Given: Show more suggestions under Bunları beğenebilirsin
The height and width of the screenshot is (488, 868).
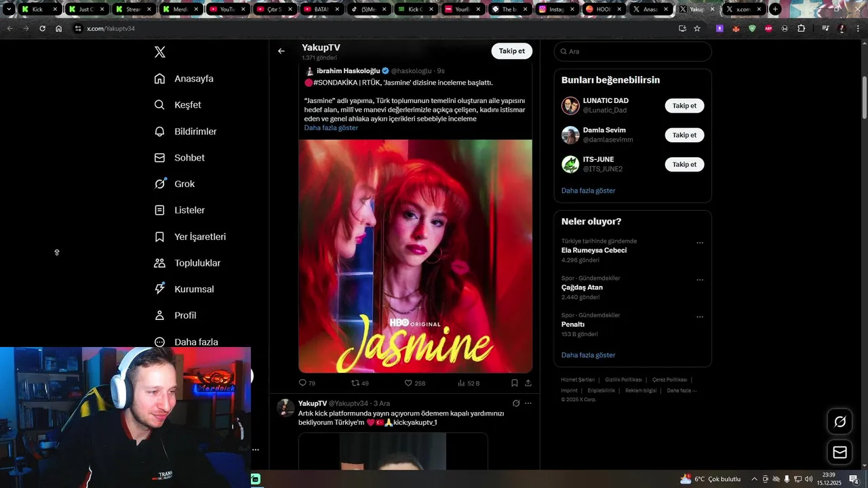Looking at the screenshot, I should tap(588, 190).
